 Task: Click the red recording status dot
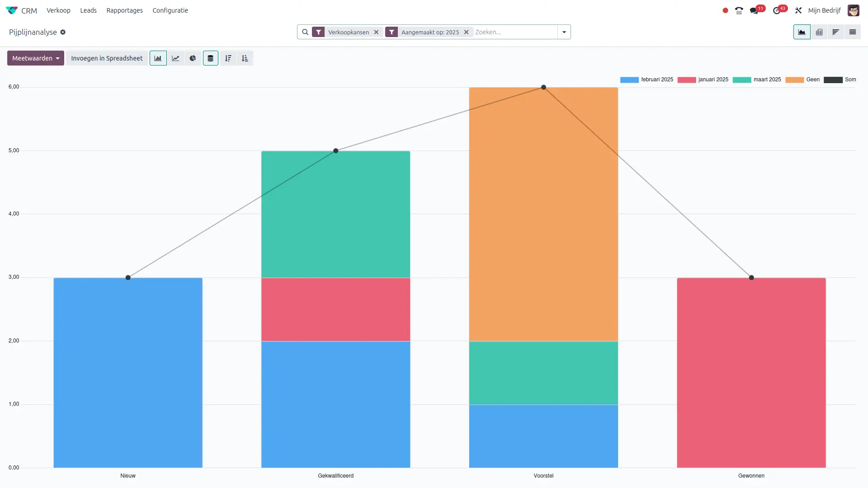coord(725,10)
